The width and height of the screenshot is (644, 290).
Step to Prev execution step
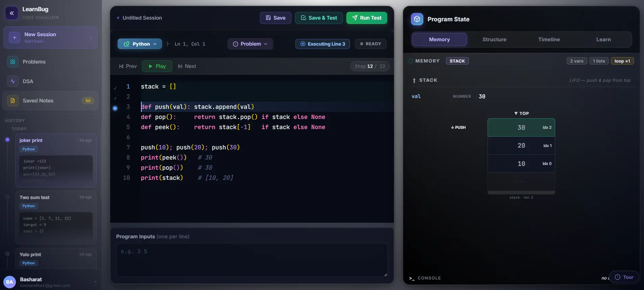[128, 66]
